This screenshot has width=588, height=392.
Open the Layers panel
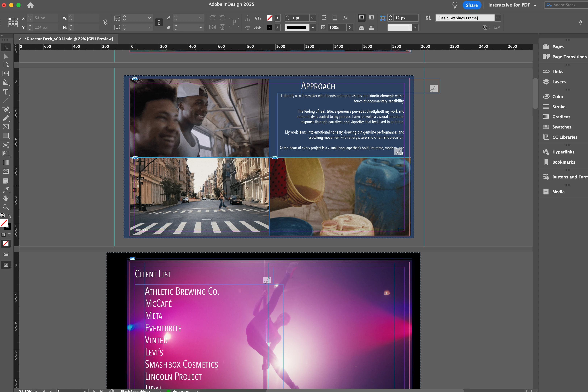pos(558,82)
